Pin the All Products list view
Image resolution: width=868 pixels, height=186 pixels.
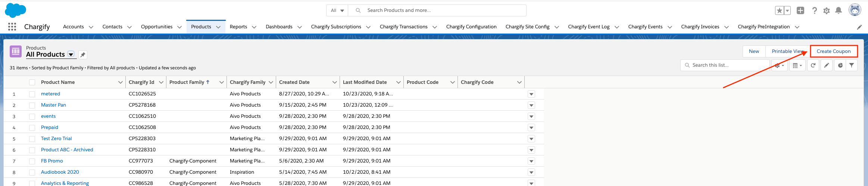83,55
